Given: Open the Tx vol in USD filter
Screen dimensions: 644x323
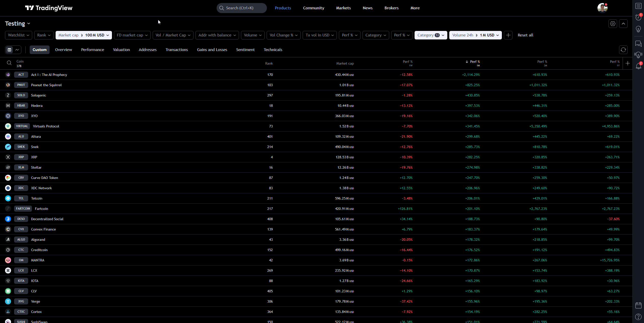Looking at the screenshot, I should point(320,35).
